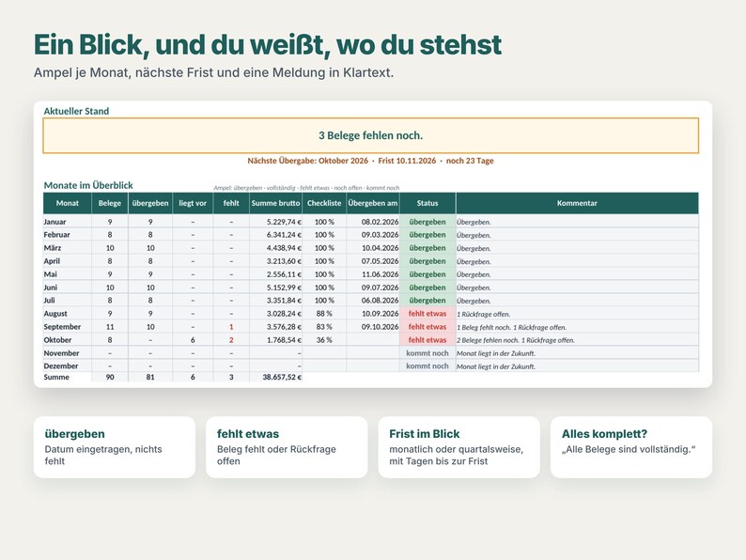
Task: Click the amount 6.341,24 € for Februar
Action: coord(284,235)
